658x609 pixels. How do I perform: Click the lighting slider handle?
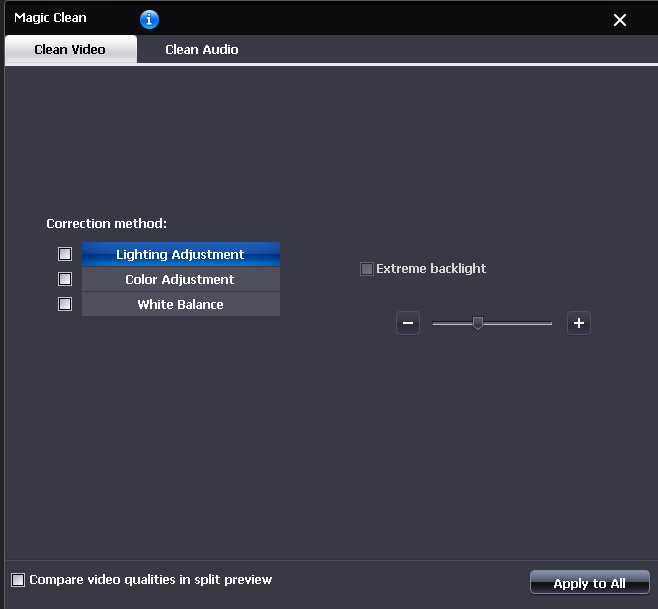(478, 323)
